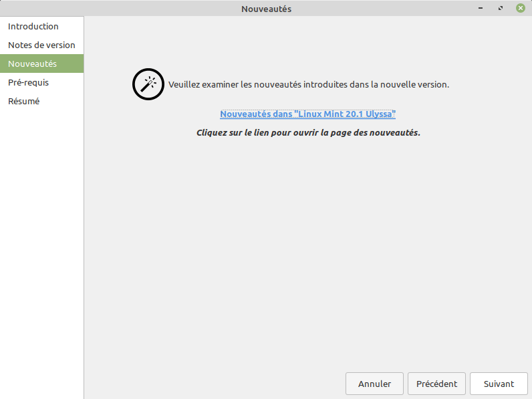Click the italic 'Cliquez sur le lien' hint
The width and height of the screenshot is (532, 399).
(307, 132)
